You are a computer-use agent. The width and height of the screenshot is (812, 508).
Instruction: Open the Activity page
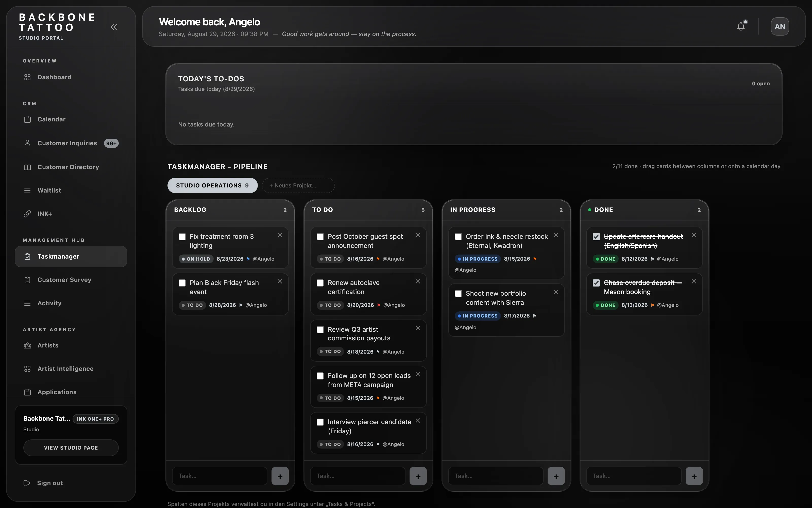71,303
